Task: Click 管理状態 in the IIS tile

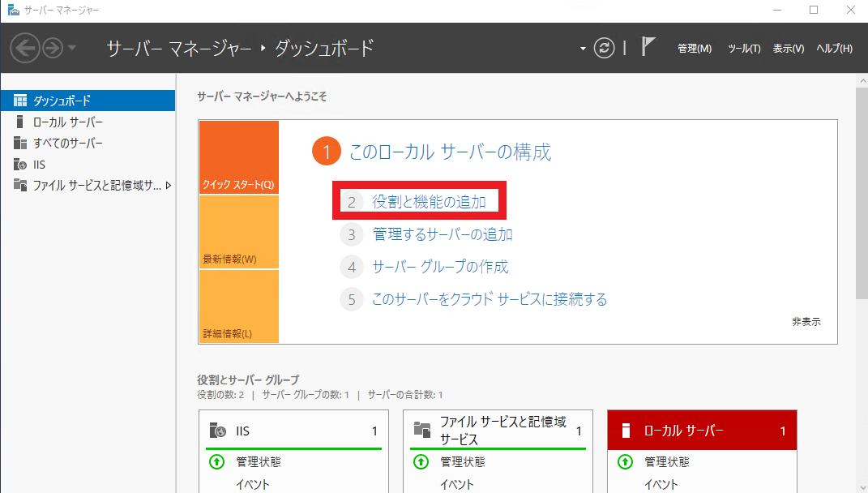Action: point(259,462)
